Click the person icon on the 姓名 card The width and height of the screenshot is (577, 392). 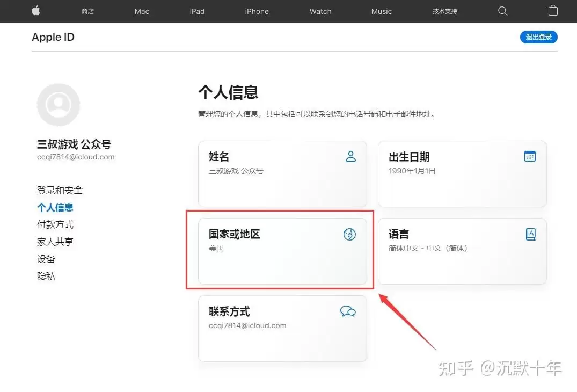(350, 156)
